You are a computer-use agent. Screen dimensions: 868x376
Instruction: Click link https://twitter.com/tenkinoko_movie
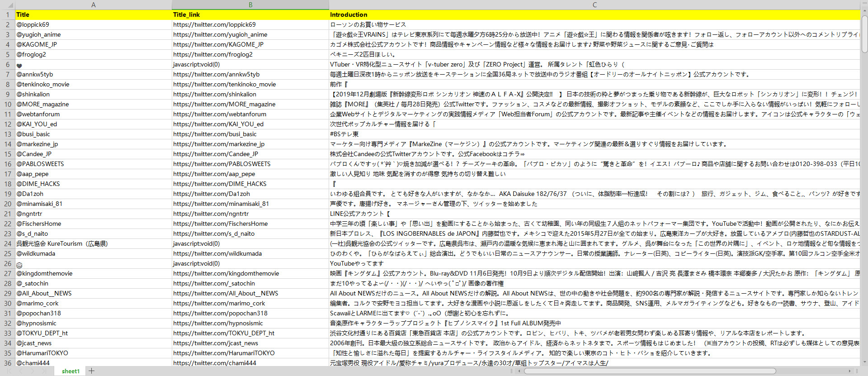click(224, 84)
